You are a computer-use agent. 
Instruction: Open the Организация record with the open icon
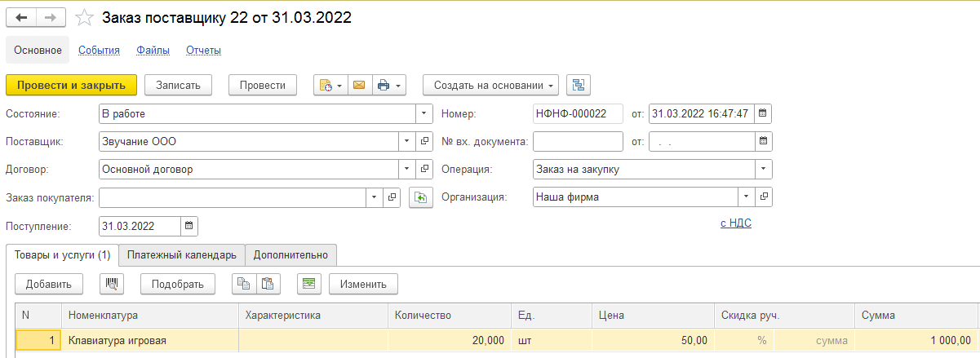tap(765, 197)
